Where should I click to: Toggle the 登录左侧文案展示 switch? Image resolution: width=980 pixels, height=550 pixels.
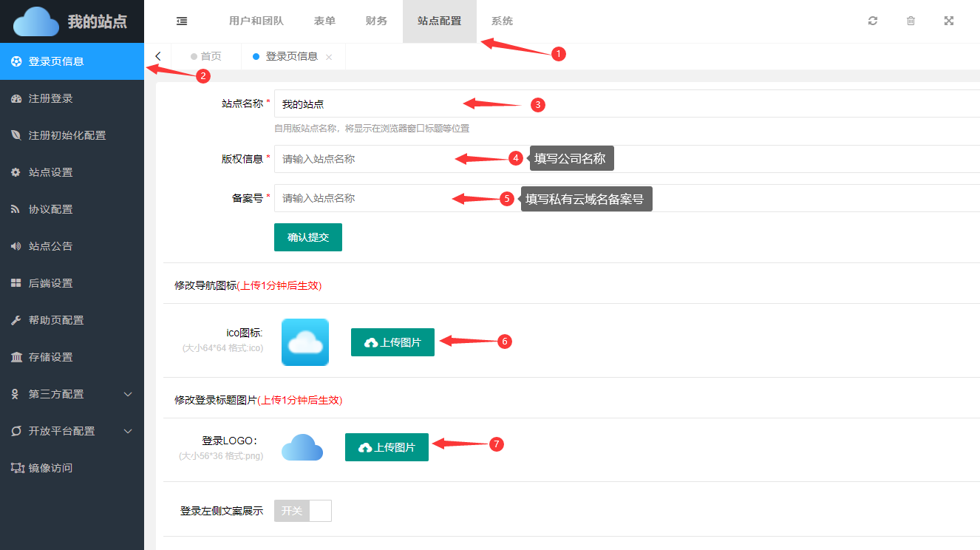[303, 511]
